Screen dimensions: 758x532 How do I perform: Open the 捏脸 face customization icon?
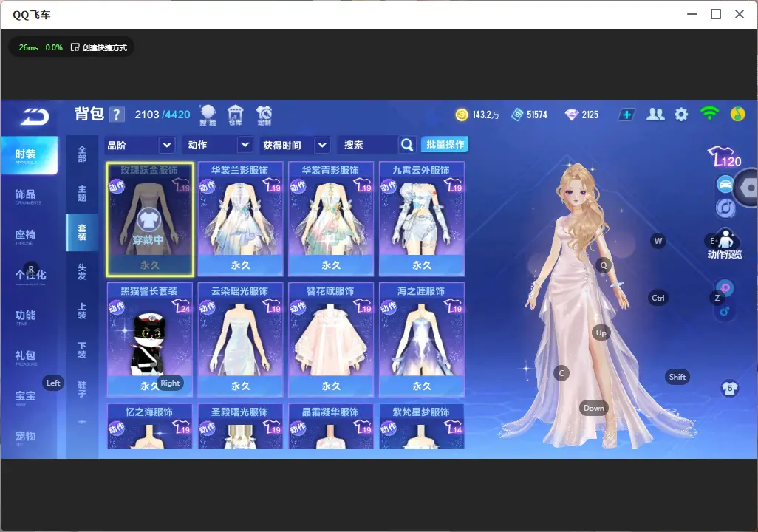click(208, 115)
